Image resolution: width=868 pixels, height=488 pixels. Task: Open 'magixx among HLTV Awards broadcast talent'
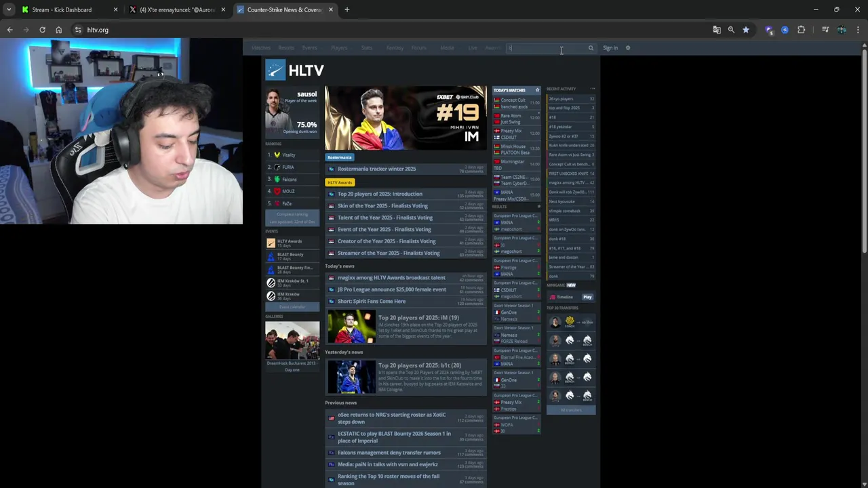406,278
